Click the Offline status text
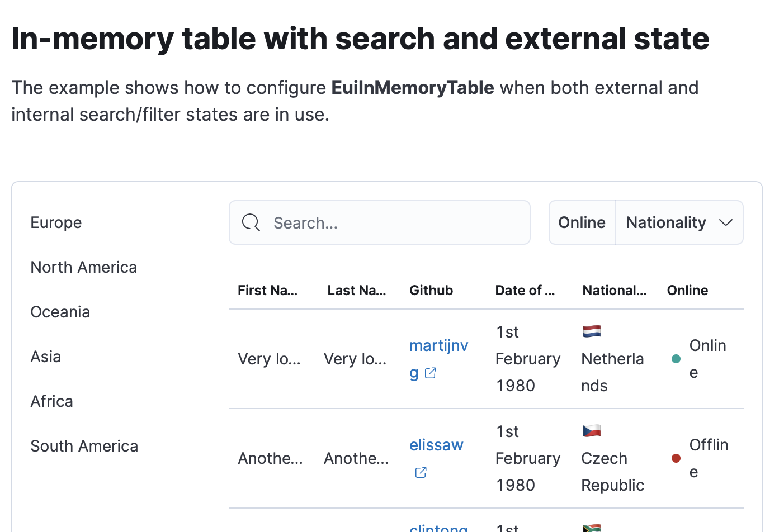The image size is (765, 532). 709,458
